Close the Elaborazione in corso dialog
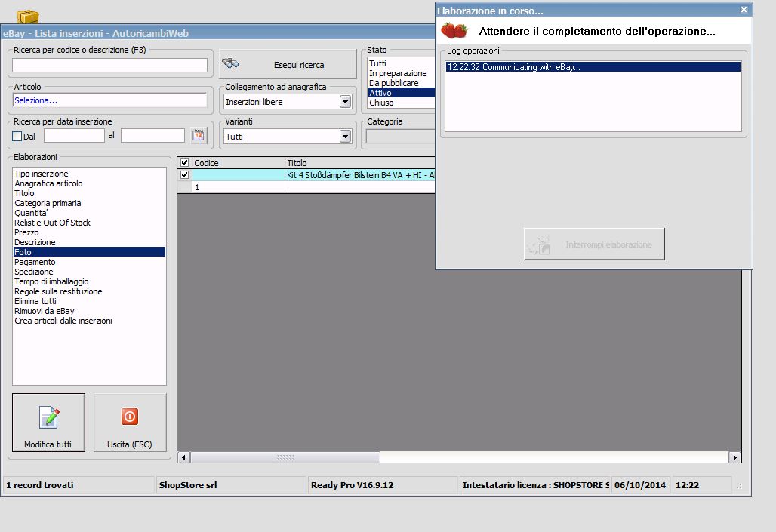The height and width of the screenshot is (532, 776). pyautogui.click(x=744, y=10)
